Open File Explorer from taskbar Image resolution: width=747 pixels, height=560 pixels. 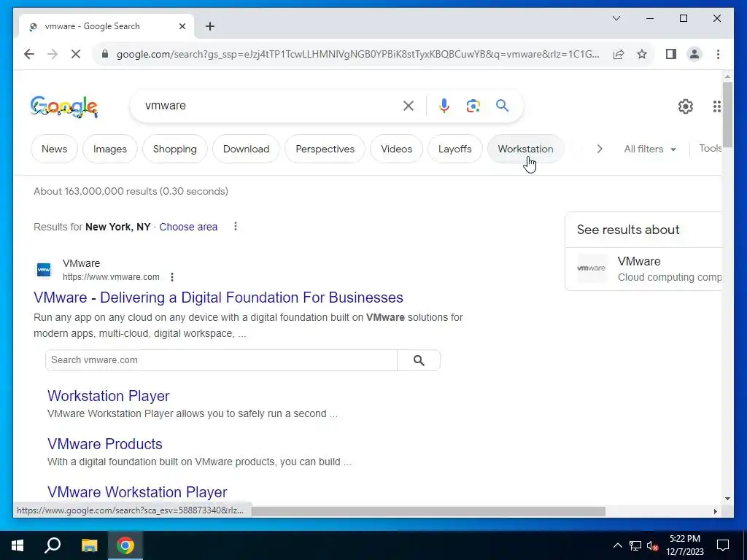pyautogui.click(x=89, y=545)
